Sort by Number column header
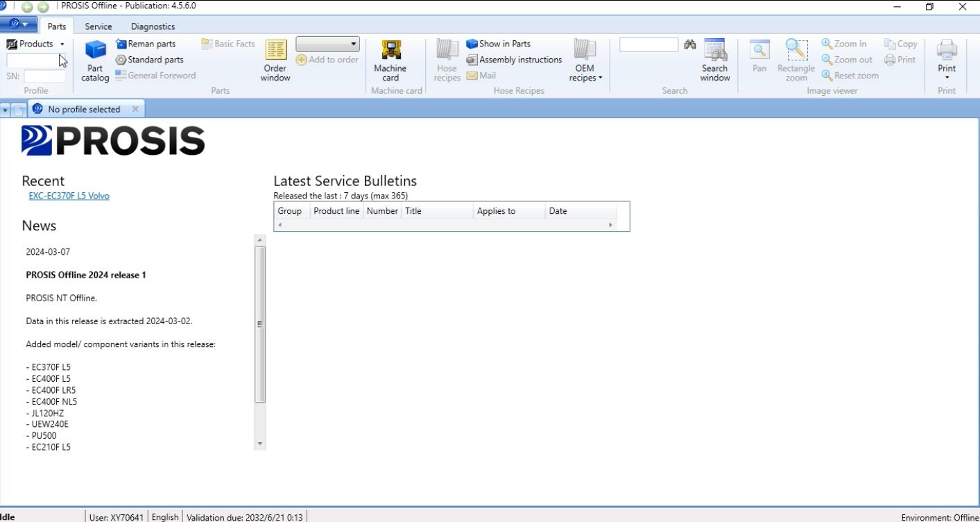This screenshot has width=980, height=522. coord(382,211)
